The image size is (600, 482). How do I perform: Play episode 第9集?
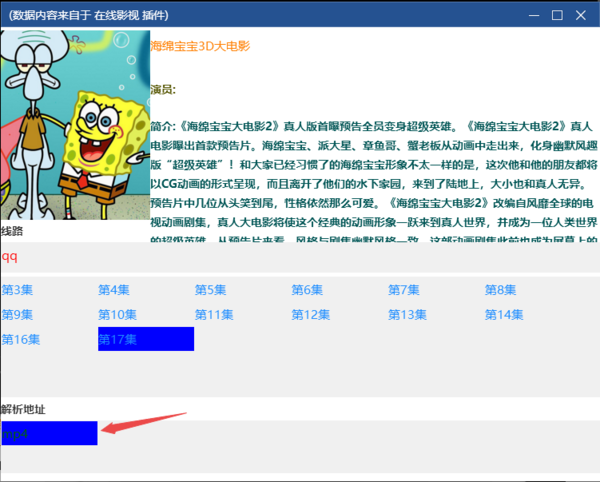(x=17, y=315)
